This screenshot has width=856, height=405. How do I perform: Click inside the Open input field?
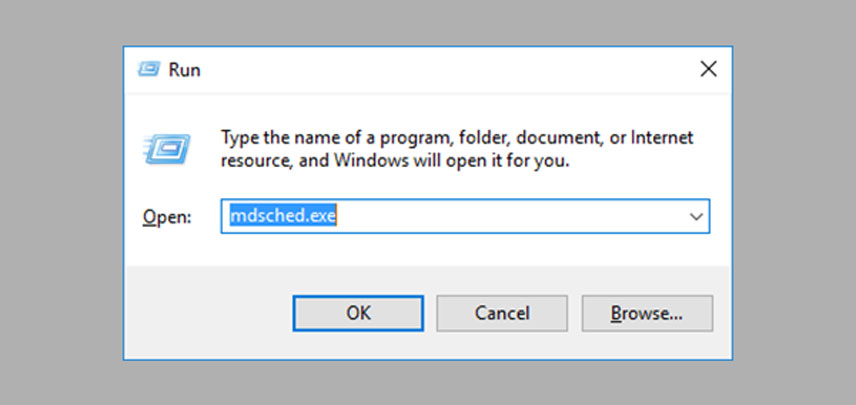465,217
